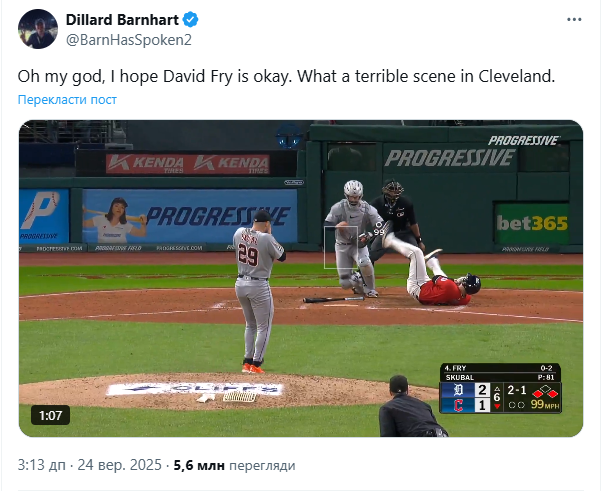Image resolution: width=602 pixels, height=491 pixels.
Task: Click the "Перекласти пост" translate link
Action: click(67, 99)
